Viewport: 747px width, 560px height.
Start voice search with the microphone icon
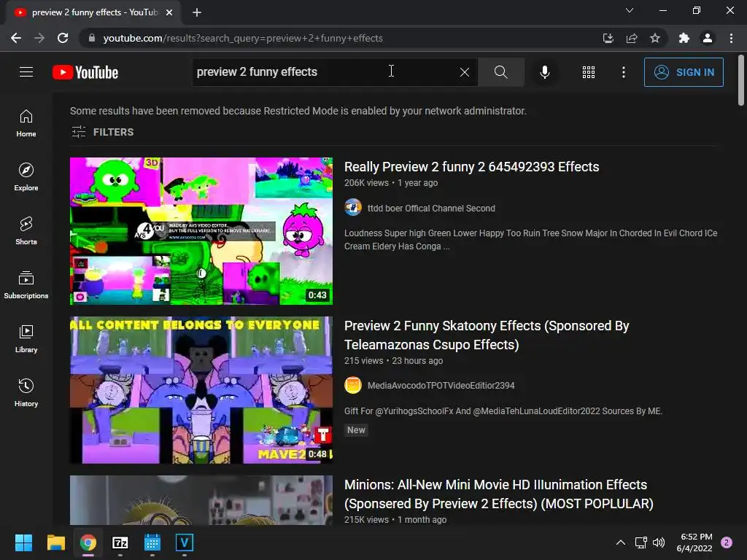coord(544,72)
